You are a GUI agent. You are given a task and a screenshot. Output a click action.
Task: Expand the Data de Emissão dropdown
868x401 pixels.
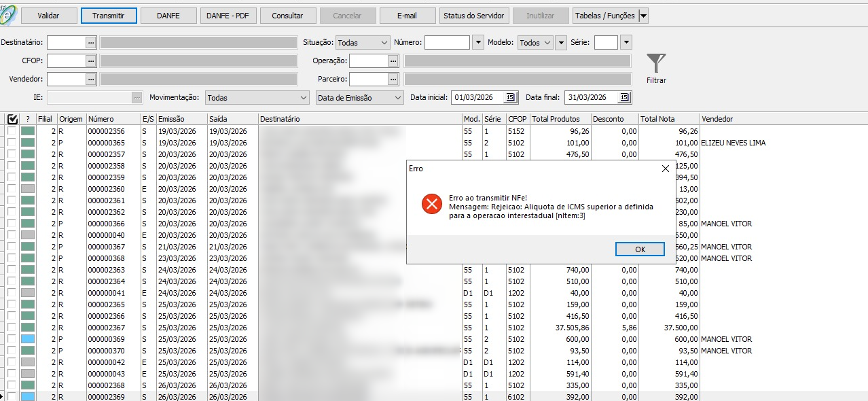point(397,97)
